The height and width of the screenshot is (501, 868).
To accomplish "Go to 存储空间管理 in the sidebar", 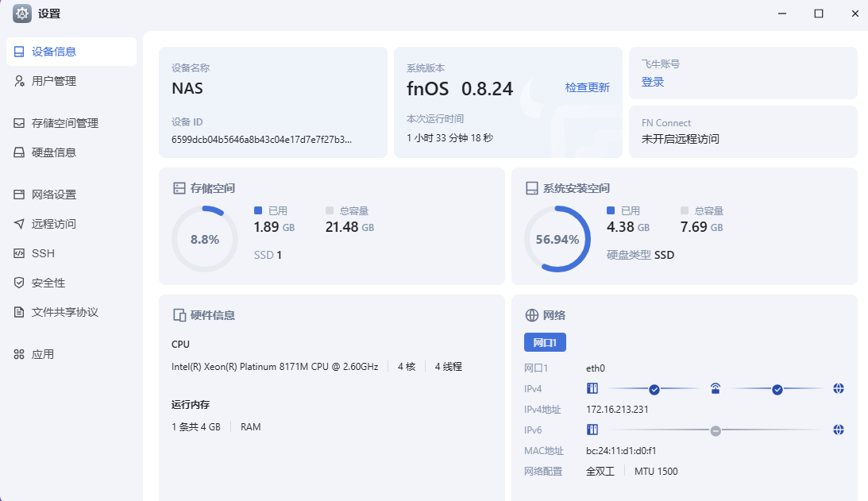I will click(x=65, y=123).
